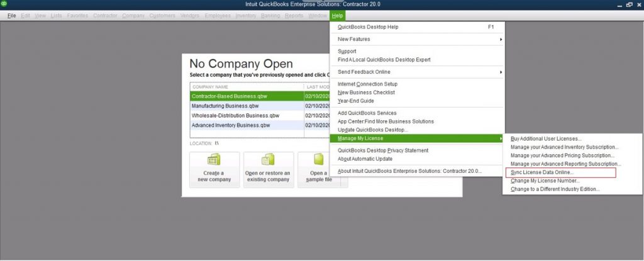This screenshot has height=261, width=644.
Task: Click the COMPANY NAME column header
Action: [x=247, y=87]
